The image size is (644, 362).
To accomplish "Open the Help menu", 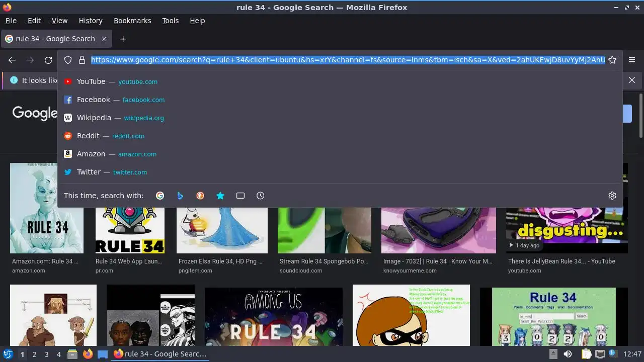I will [197, 21].
